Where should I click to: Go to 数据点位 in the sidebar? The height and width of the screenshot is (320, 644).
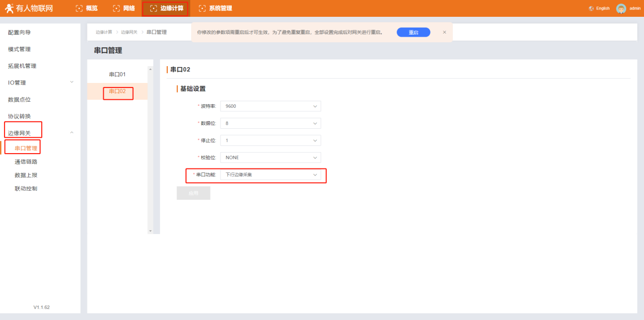tap(19, 99)
